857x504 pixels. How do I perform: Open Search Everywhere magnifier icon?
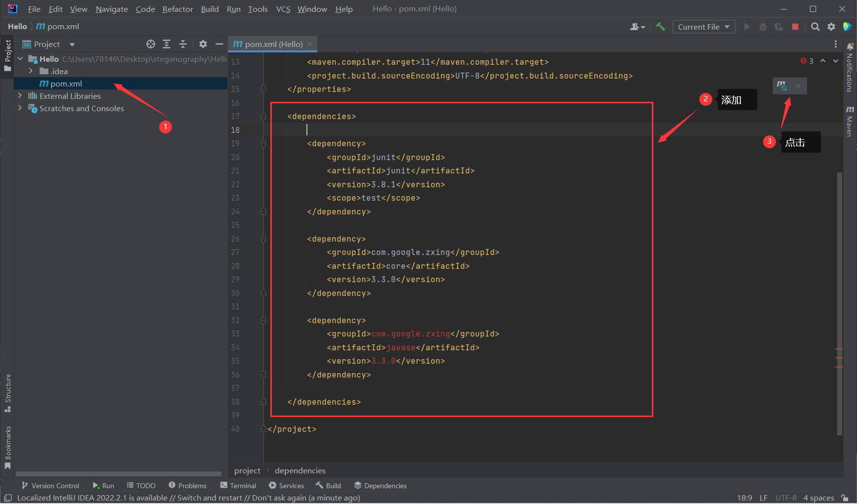(x=815, y=27)
